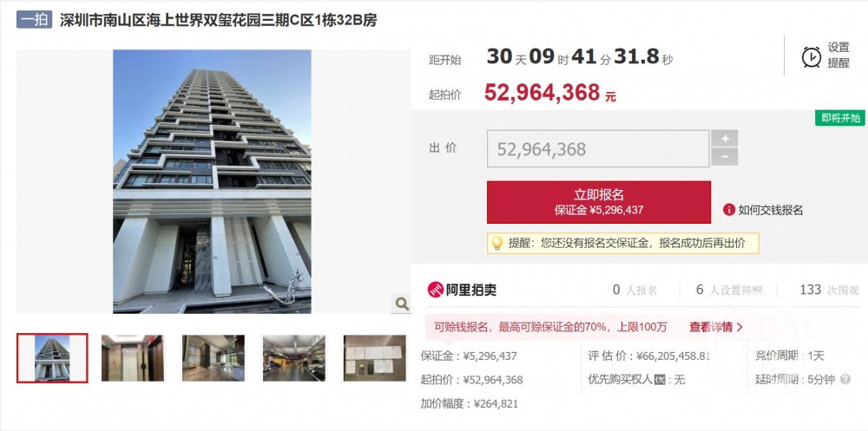Click the 优 badge beside 优先购买权人

tap(660, 380)
